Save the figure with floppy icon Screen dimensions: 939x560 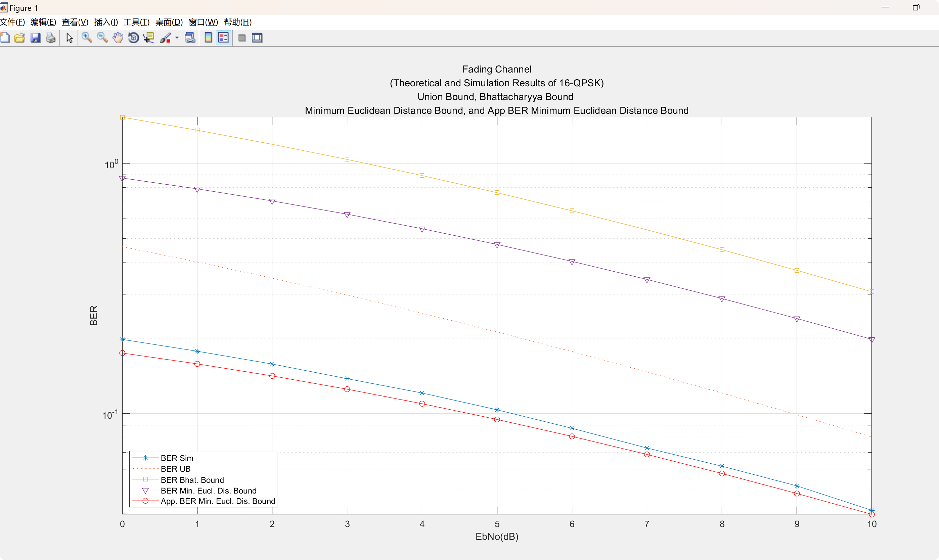(x=36, y=38)
